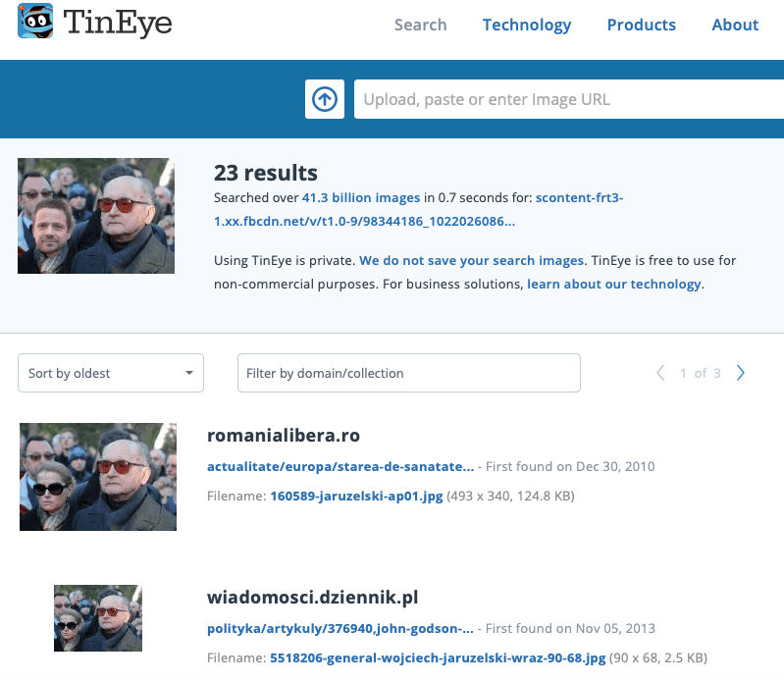Open the 41.3 billion images link
Viewport: 784px width, 682px height.
[x=361, y=198]
